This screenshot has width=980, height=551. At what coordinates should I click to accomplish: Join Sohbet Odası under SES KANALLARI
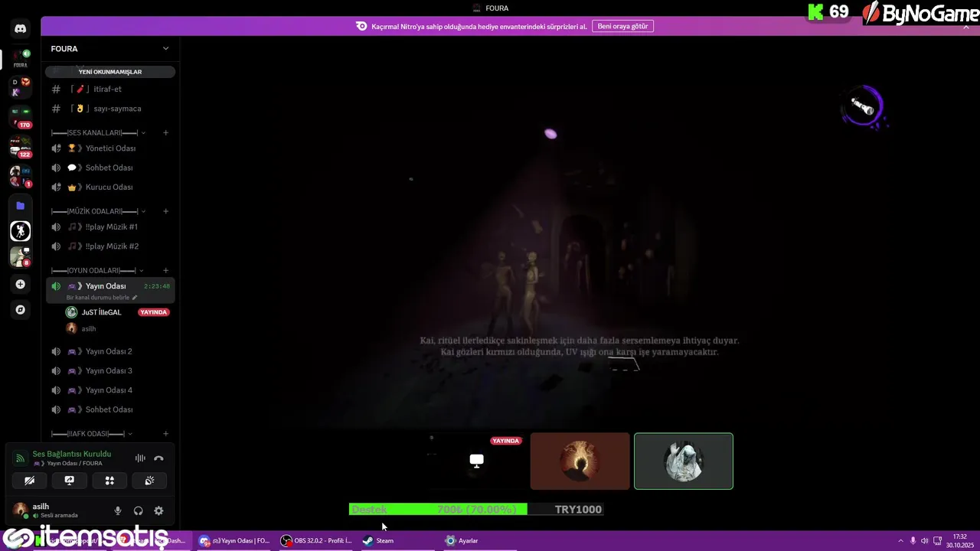click(x=110, y=168)
